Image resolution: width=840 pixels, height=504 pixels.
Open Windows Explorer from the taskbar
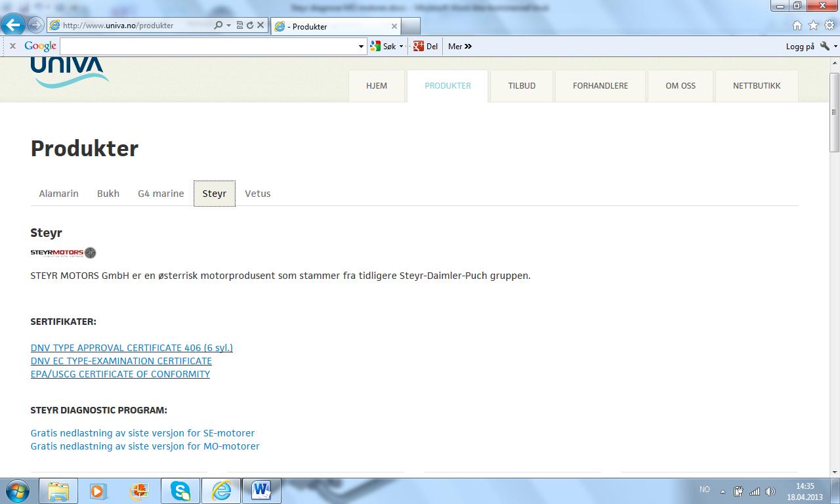click(58, 491)
